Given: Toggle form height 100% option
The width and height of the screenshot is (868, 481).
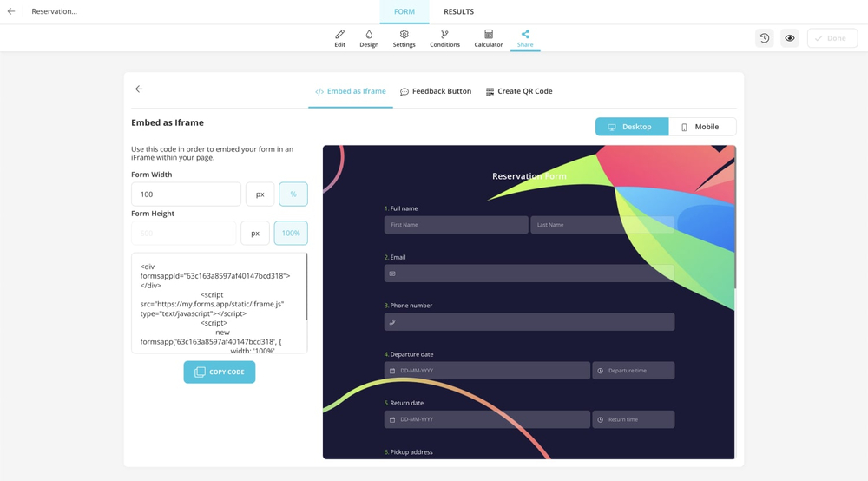Looking at the screenshot, I should pos(291,233).
